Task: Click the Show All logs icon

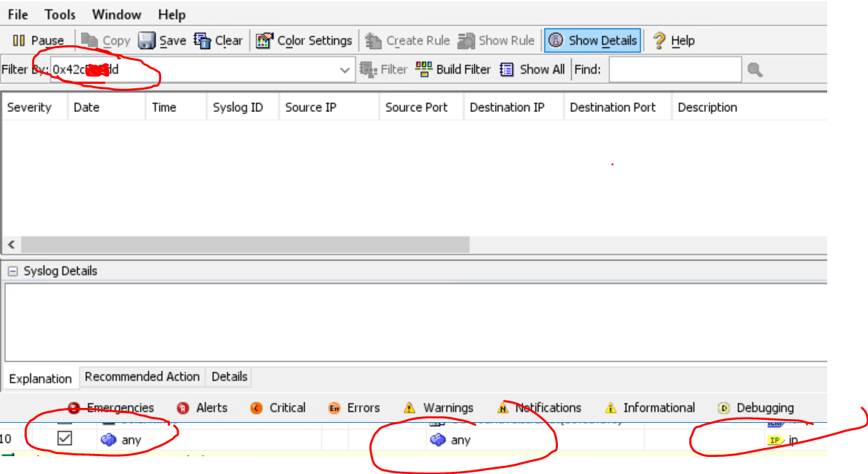Action: click(527, 69)
